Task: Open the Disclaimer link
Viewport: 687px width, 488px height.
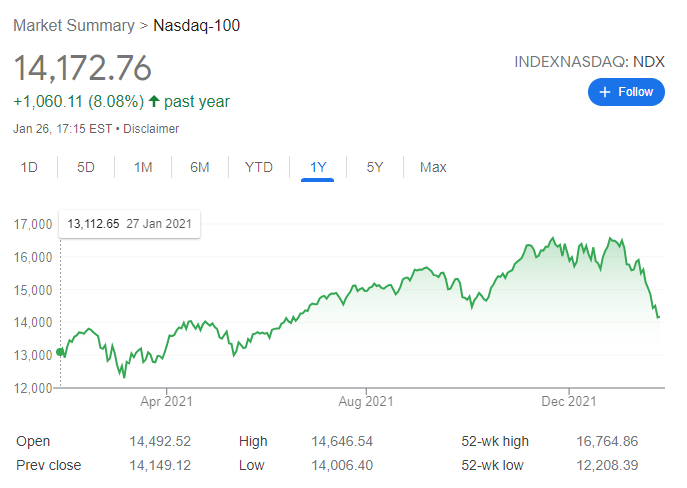Action: click(151, 129)
